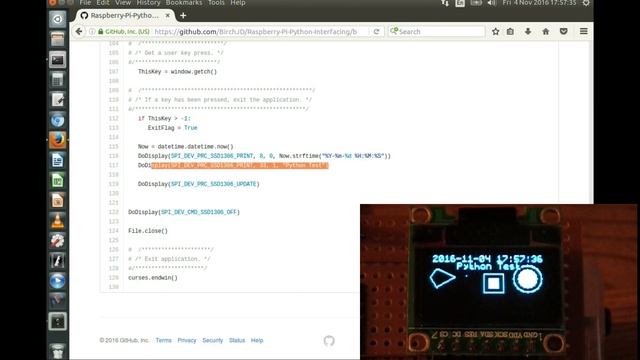Image resolution: width=640 pixels, height=360 pixels.
Task: Go to the Firefox home page icon
Action: click(x=546, y=31)
